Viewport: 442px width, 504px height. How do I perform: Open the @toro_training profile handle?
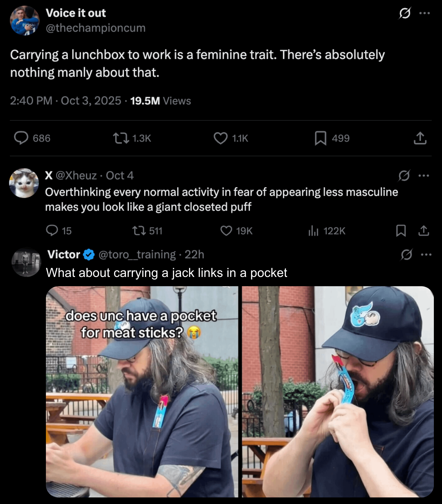pos(137,254)
